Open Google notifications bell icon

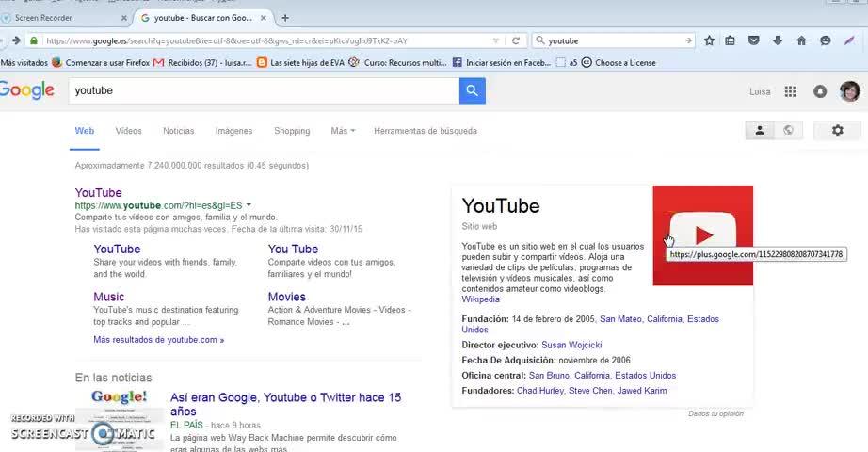point(820,92)
